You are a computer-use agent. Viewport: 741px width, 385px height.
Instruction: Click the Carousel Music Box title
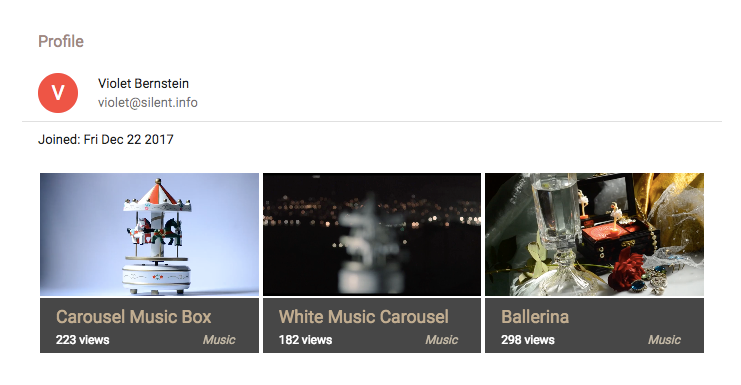coord(133,317)
